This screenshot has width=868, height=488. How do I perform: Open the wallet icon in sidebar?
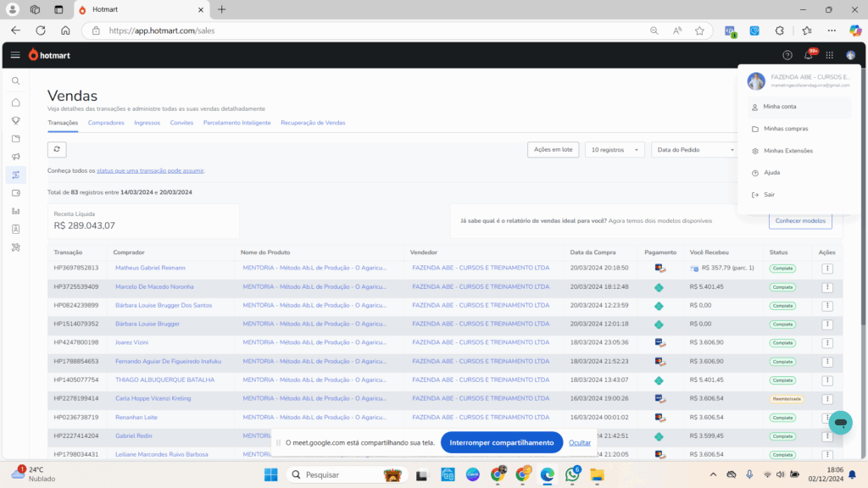click(x=16, y=193)
